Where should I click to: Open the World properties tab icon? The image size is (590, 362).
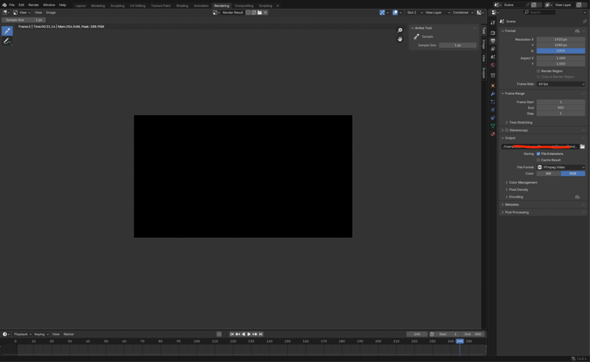point(493,65)
